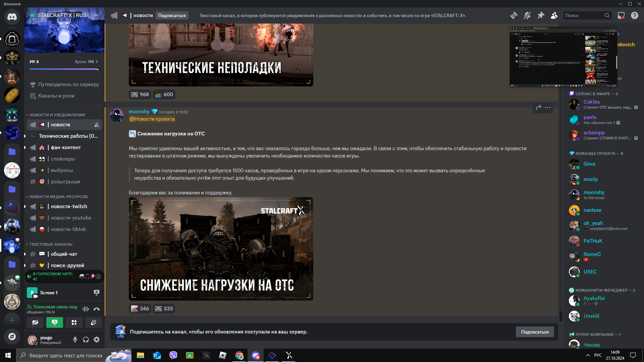The height and width of the screenshot is (362, 644).
Task: Toggle green screen share button
Action: [55, 322]
